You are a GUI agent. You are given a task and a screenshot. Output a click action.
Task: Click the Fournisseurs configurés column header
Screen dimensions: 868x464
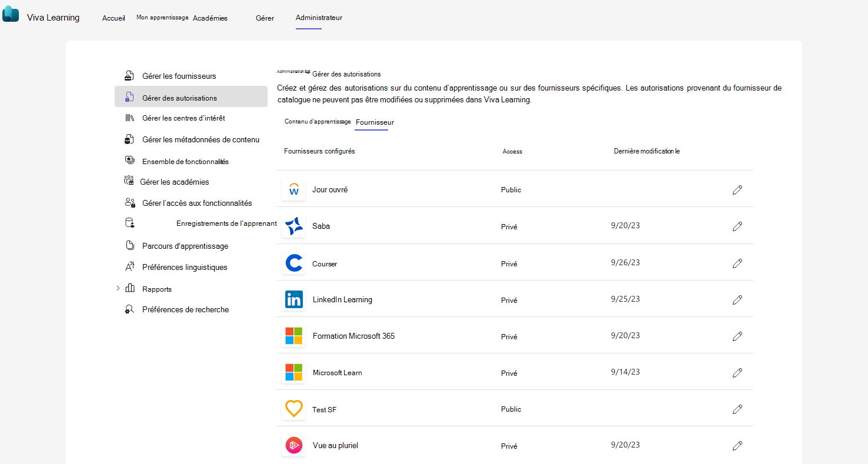[319, 151]
